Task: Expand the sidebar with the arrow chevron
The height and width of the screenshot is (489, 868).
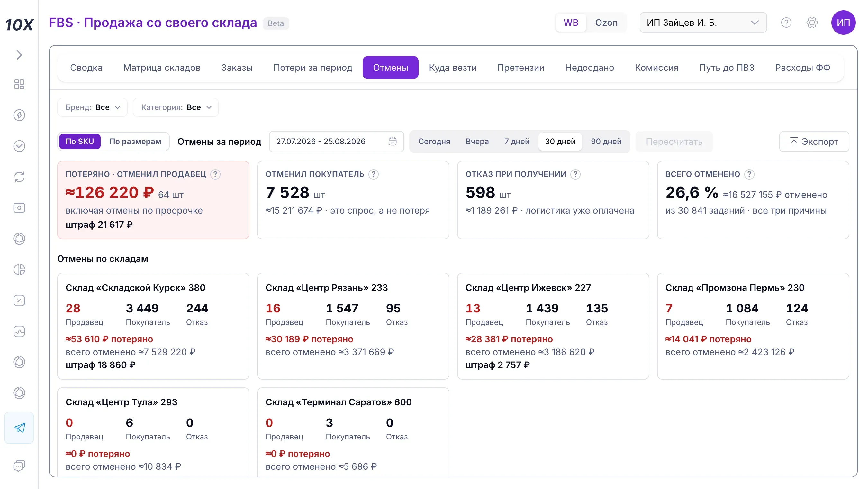Action: coord(19,55)
